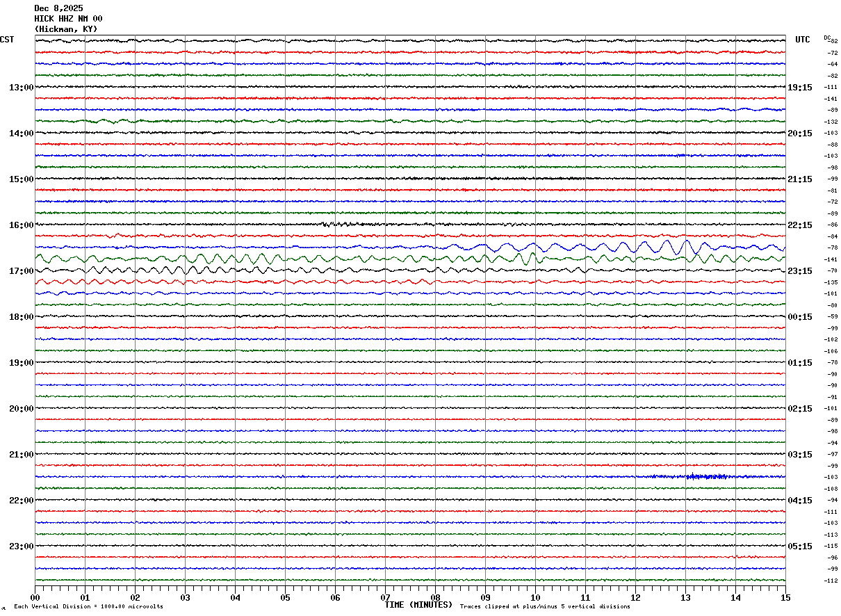Image resolution: width=841 pixels, height=616 pixels.
Task: Select the 22:15 UTC time label
Action: [800, 225]
